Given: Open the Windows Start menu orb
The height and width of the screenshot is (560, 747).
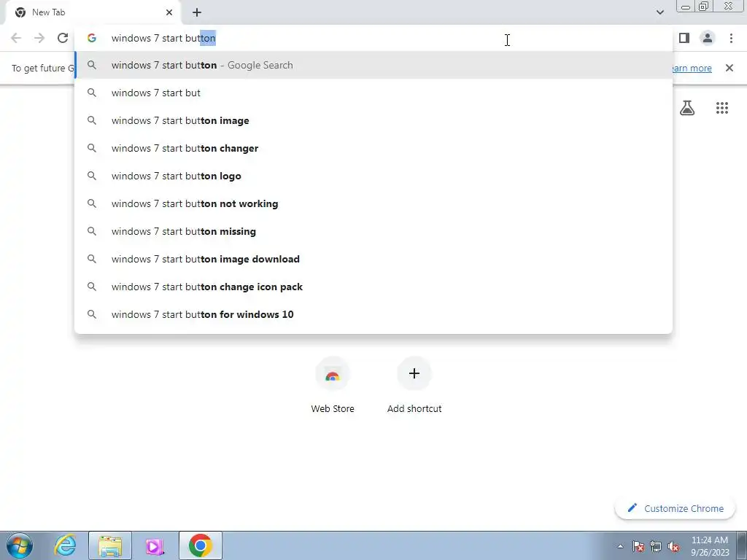Looking at the screenshot, I should (20, 545).
